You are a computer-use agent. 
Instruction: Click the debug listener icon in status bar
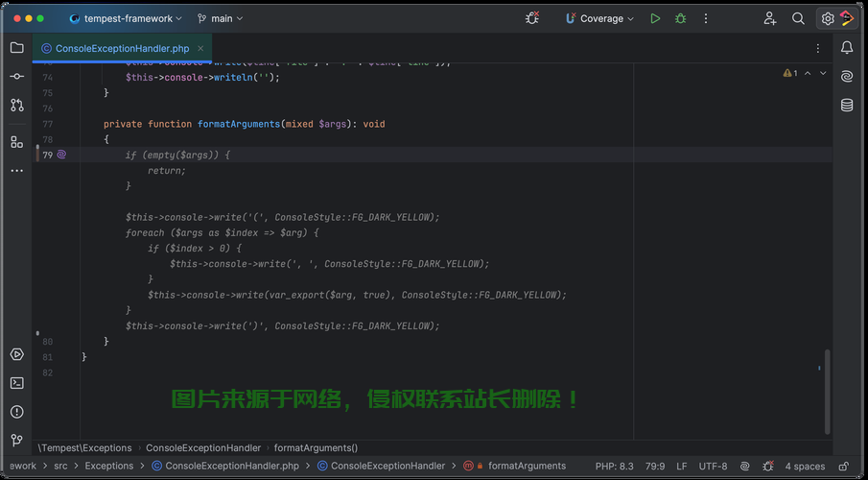point(768,467)
